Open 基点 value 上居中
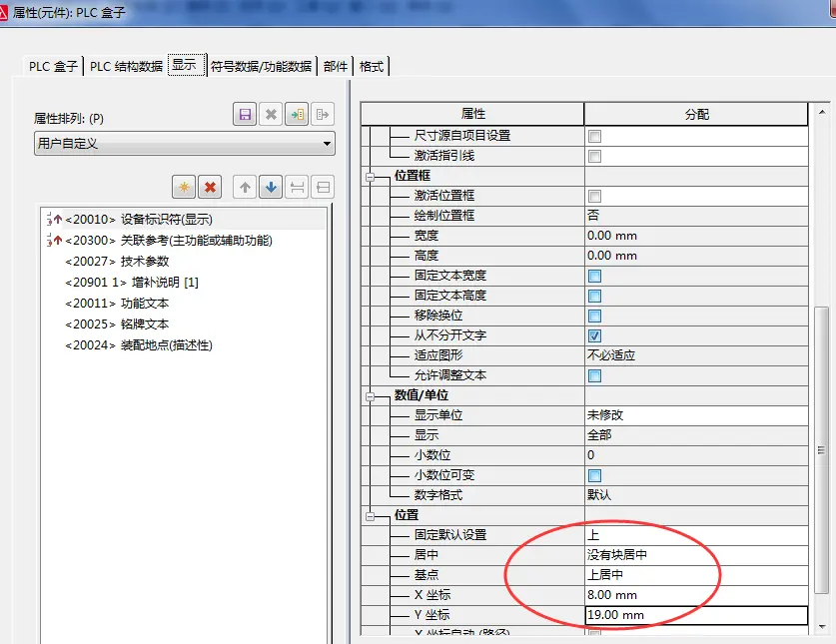The image size is (836, 644). 696,575
